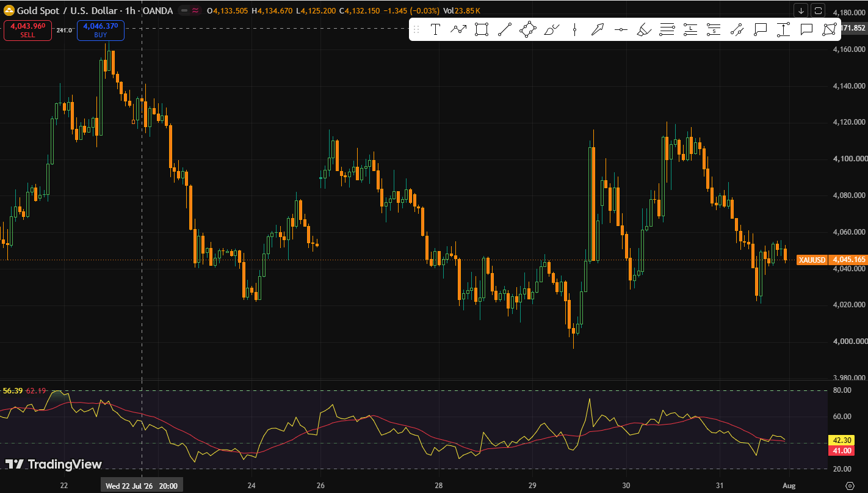Click the 28 date on time axis

[x=438, y=486]
